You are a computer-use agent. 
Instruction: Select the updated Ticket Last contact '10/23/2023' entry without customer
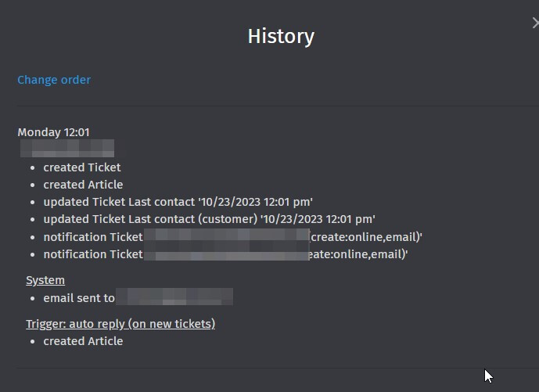[x=178, y=202]
